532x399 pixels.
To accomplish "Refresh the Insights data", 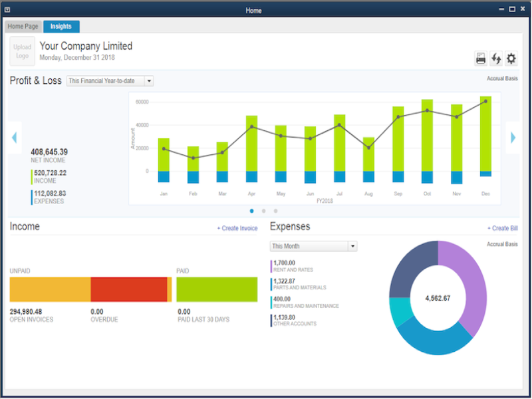I will tap(497, 59).
